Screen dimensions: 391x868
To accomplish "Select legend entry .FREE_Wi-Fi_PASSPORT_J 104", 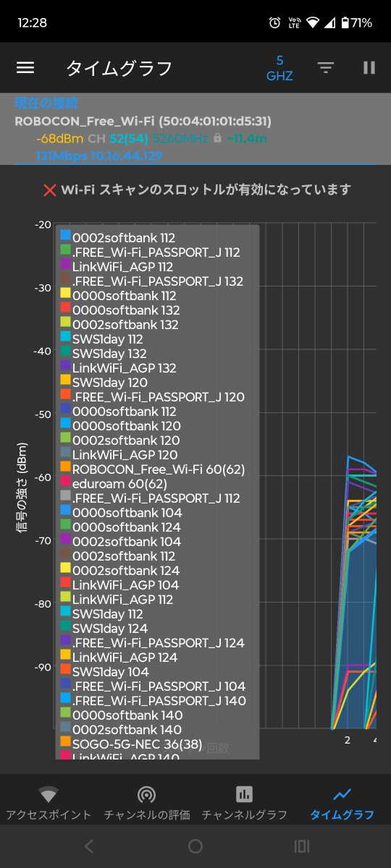I will pos(154,686).
